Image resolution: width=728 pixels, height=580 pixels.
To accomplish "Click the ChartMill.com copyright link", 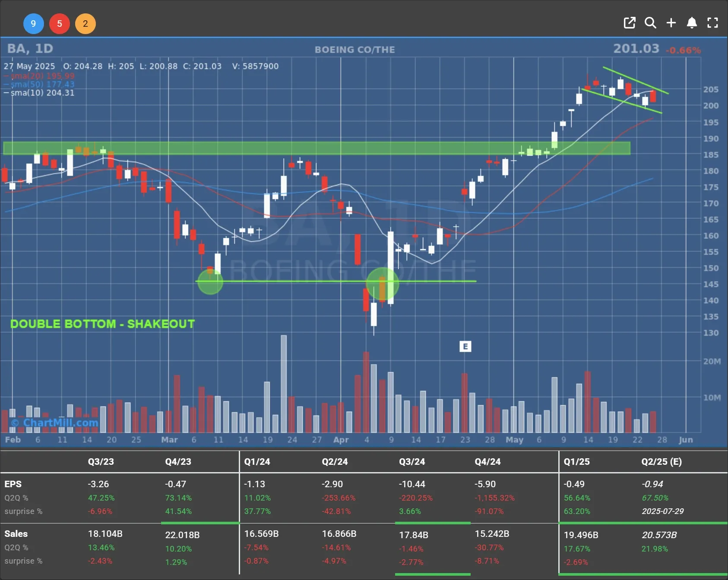I will (55, 422).
